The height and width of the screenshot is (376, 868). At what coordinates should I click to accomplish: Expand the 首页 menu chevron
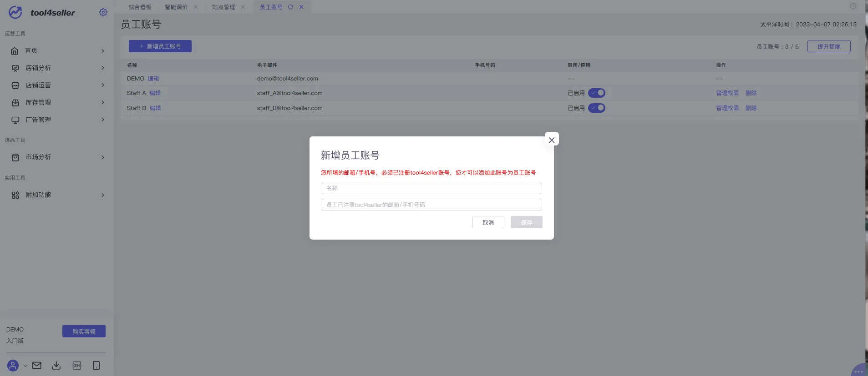pyautogui.click(x=103, y=51)
